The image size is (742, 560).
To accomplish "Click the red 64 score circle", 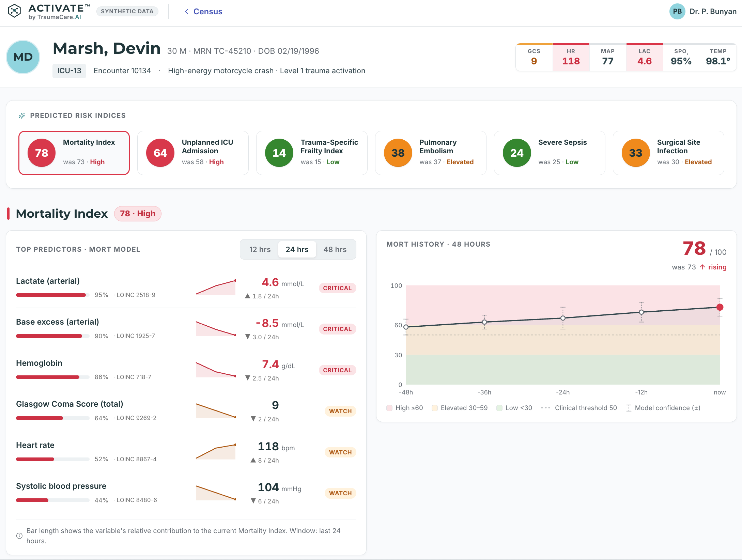I will pos(160,153).
